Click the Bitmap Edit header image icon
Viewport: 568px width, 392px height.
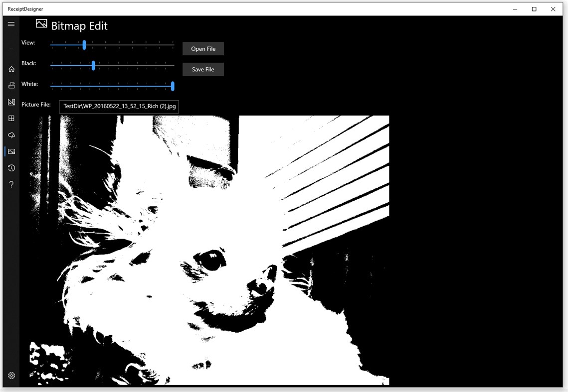point(41,23)
